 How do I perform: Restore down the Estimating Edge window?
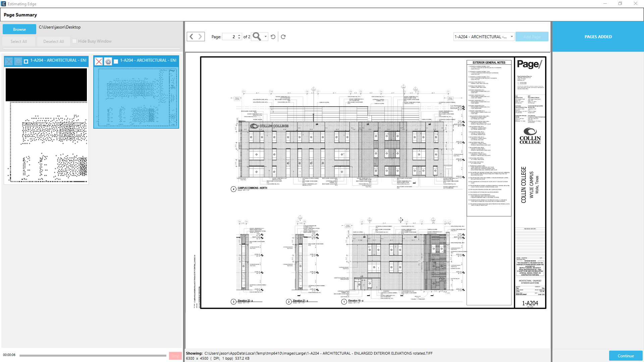pos(620,4)
